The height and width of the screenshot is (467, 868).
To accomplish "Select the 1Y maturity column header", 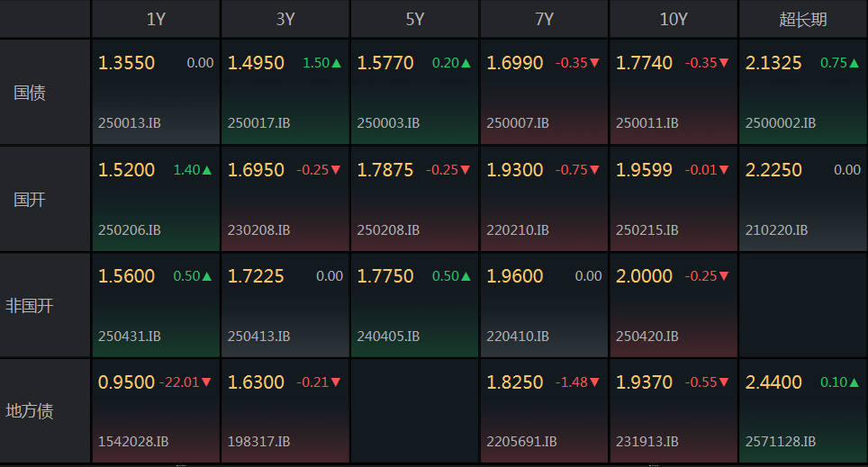I will pos(156,19).
